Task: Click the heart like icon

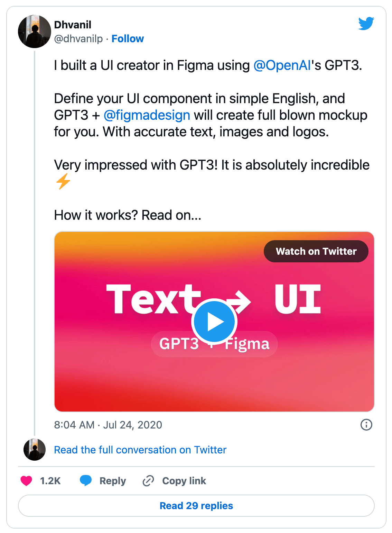Action: pyautogui.click(x=26, y=481)
